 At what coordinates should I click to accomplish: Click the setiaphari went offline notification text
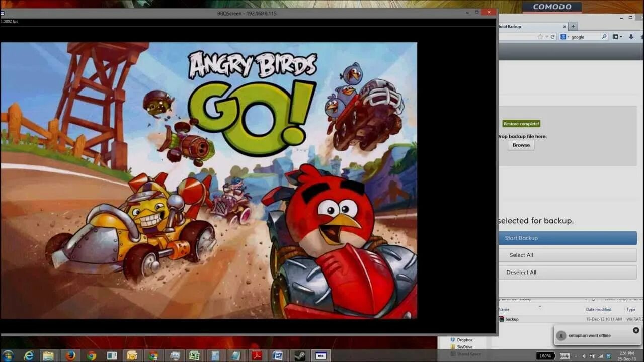589,335
